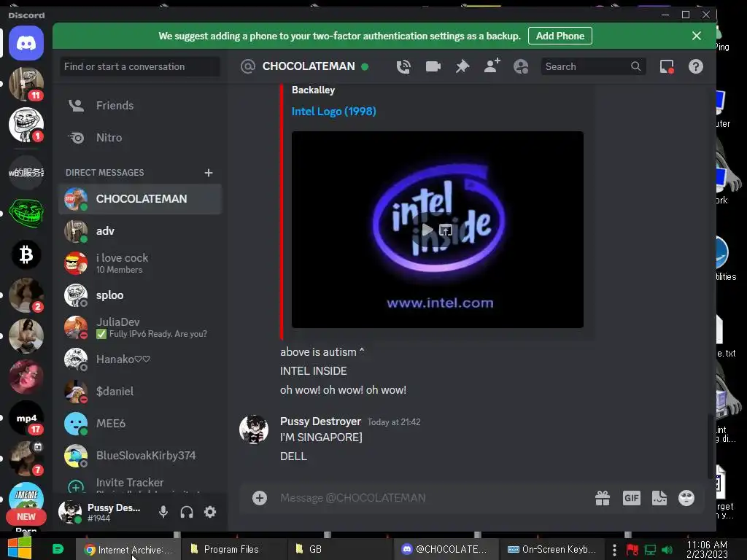Screen dimensions: 747x560
Task: Focus the header Search box
Action: tap(593, 66)
